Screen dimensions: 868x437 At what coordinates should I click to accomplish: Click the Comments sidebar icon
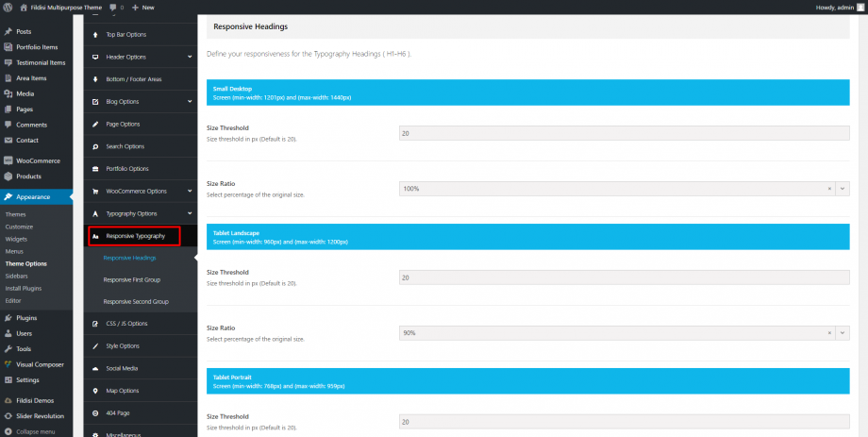tap(8, 125)
